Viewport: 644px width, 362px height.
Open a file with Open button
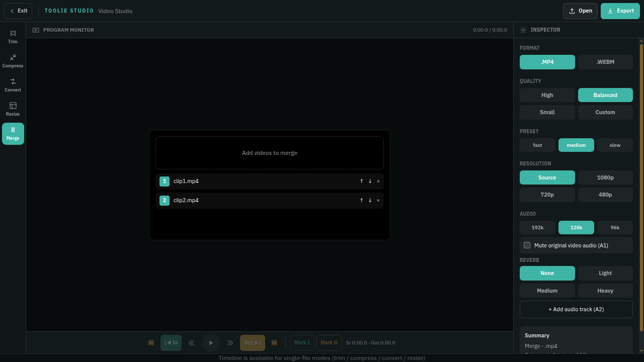tap(580, 11)
